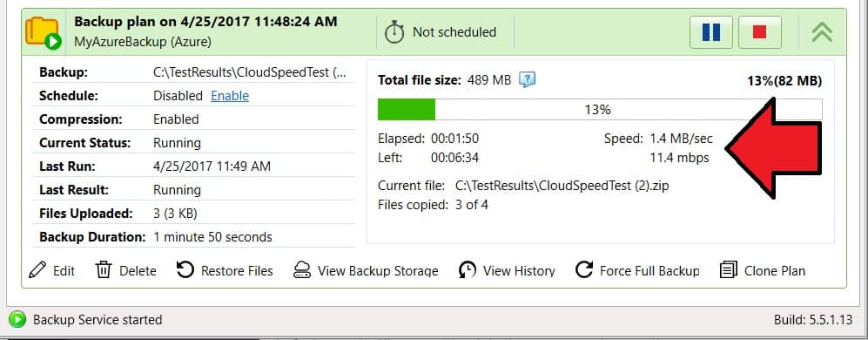This screenshot has width=868, height=340.
Task: Click the Restore Files circular arrow icon
Action: pos(185,270)
